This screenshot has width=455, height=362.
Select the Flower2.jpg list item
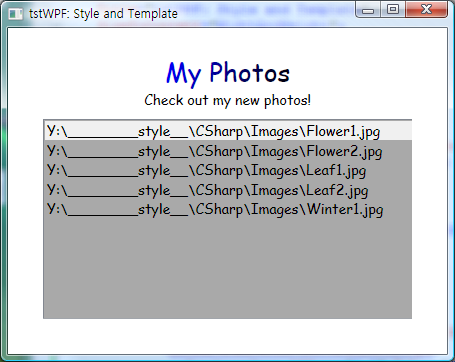click(x=228, y=151)
